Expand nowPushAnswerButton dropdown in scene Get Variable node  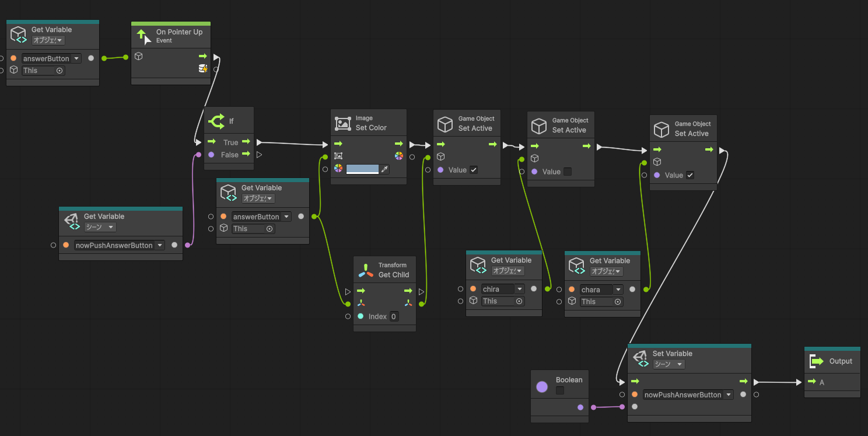click(159, 246)
